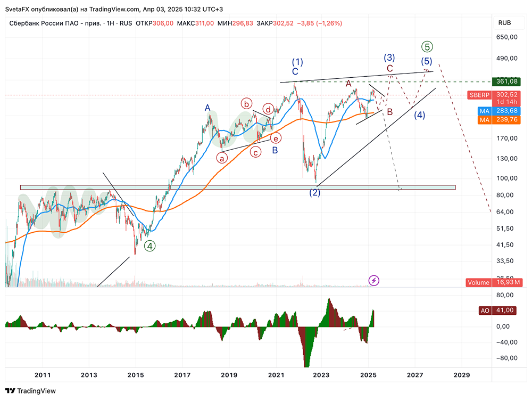Click the blue (1) wave label

[297, 62]
